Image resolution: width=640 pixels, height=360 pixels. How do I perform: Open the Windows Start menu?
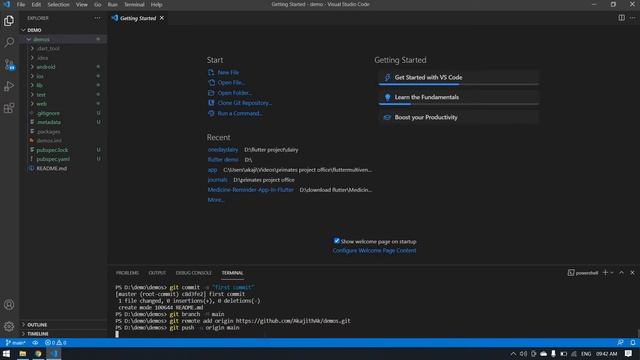point(7,353)
